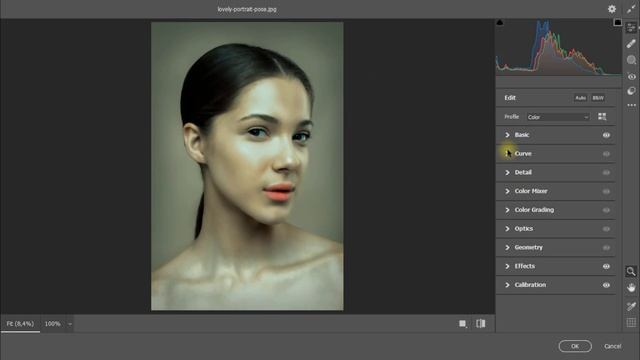Expand the Geometry panel chevron
640x360 pixels.
(507, 247)
